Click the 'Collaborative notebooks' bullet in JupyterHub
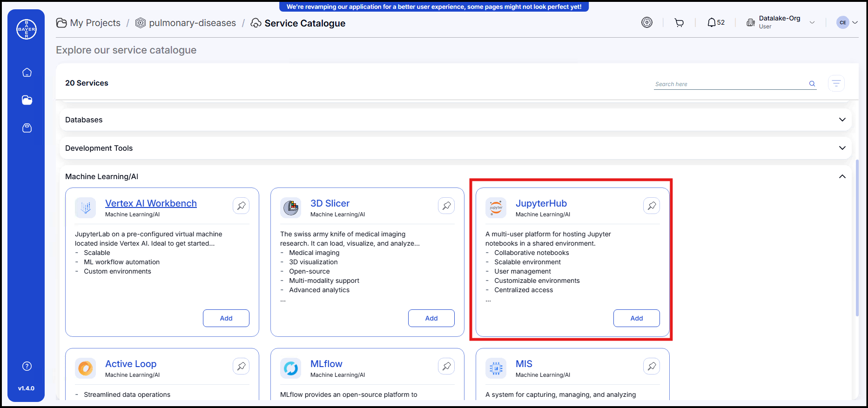 pyautogui.click(x=532, y=253)
